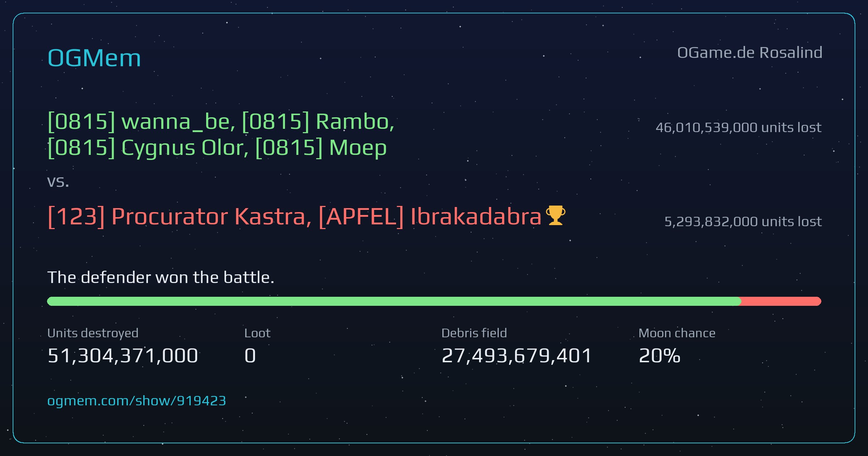Screen dimensions: 868x456
Task: Click the Moon chance 20% value
Action: (660, 355)
